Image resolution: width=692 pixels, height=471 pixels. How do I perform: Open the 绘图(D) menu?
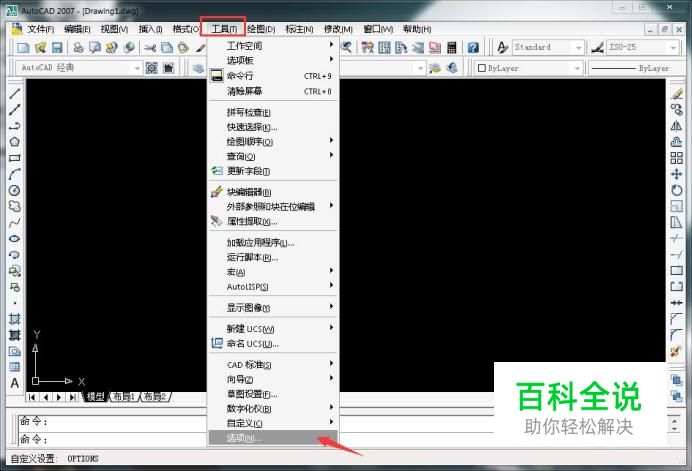[261, 29]
